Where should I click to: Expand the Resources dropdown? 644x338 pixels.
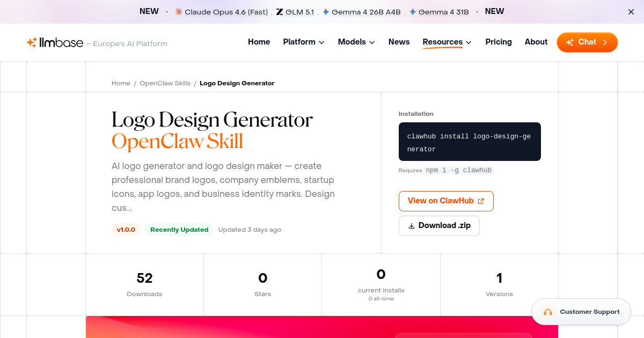coord(447,42)
